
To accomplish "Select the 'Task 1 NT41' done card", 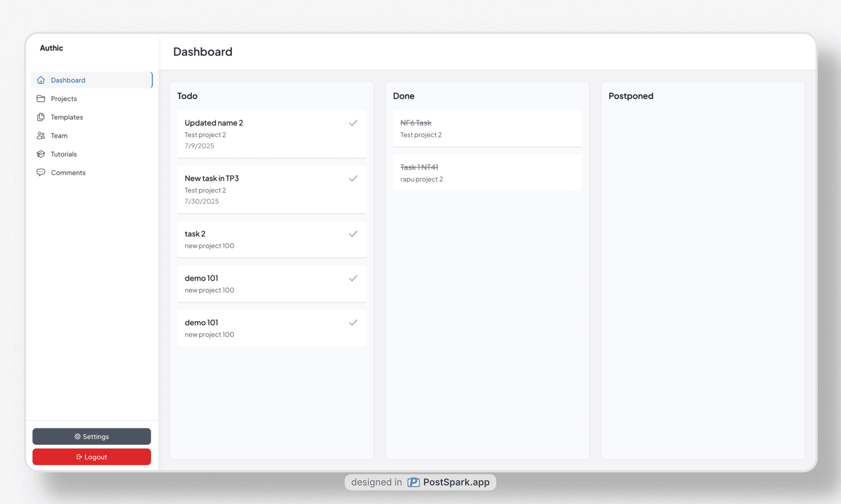I will [x=487, y=173].
